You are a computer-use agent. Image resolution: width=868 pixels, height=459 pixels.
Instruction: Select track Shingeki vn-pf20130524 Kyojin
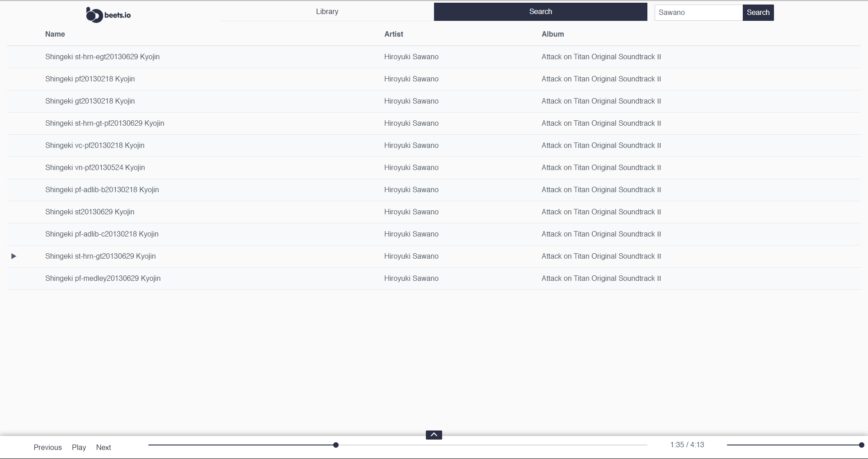click(95, 168)
